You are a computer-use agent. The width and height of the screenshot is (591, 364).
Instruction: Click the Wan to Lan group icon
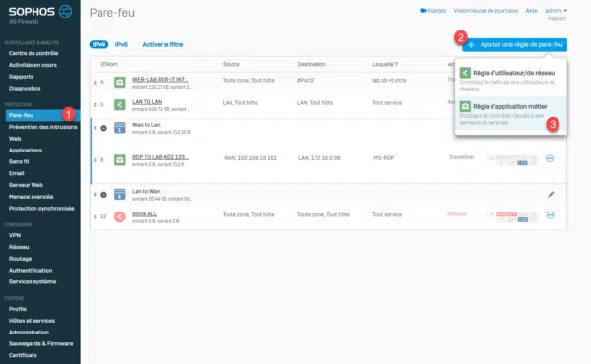120,128
